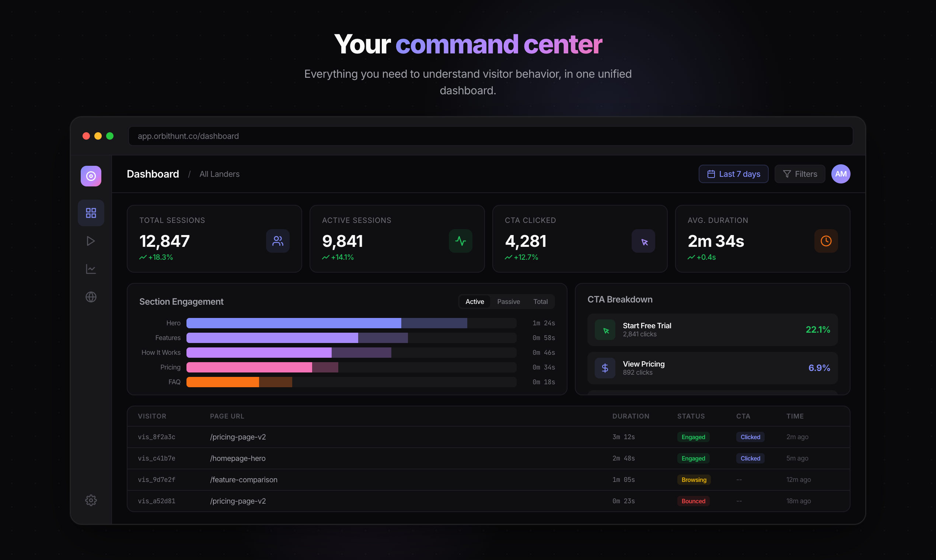
Task: Switch Section Engagement to Total view
Action: click(x=540, y=301)
